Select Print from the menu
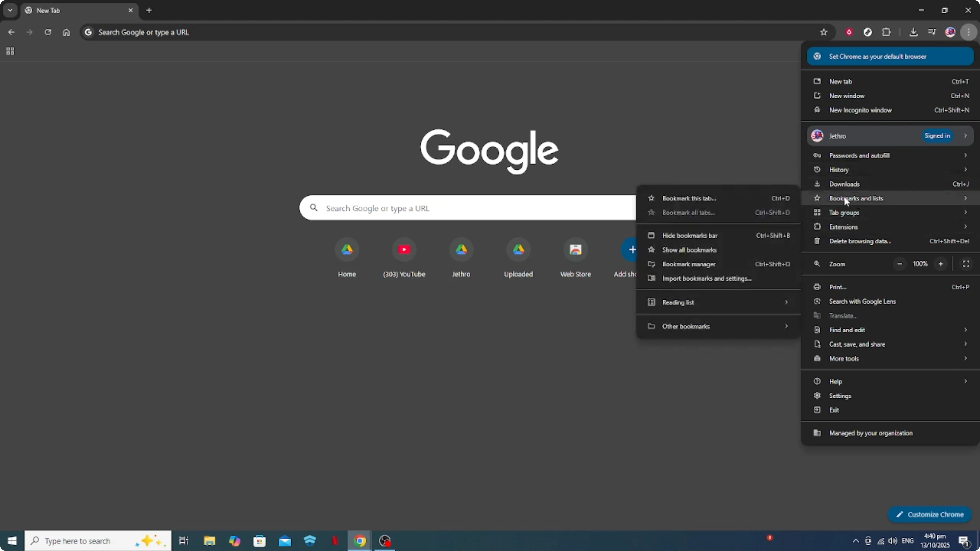The image size is (980, 551). [890, 287]
